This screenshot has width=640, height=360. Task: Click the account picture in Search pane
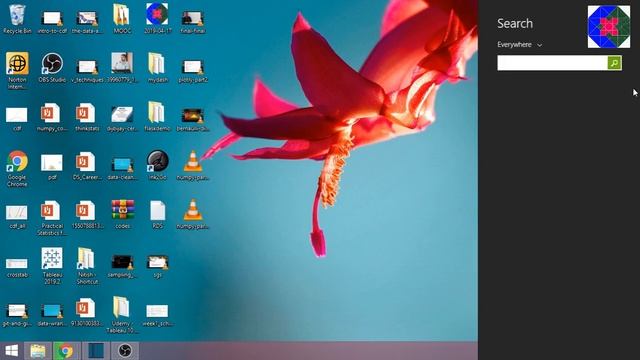point(609,27)
